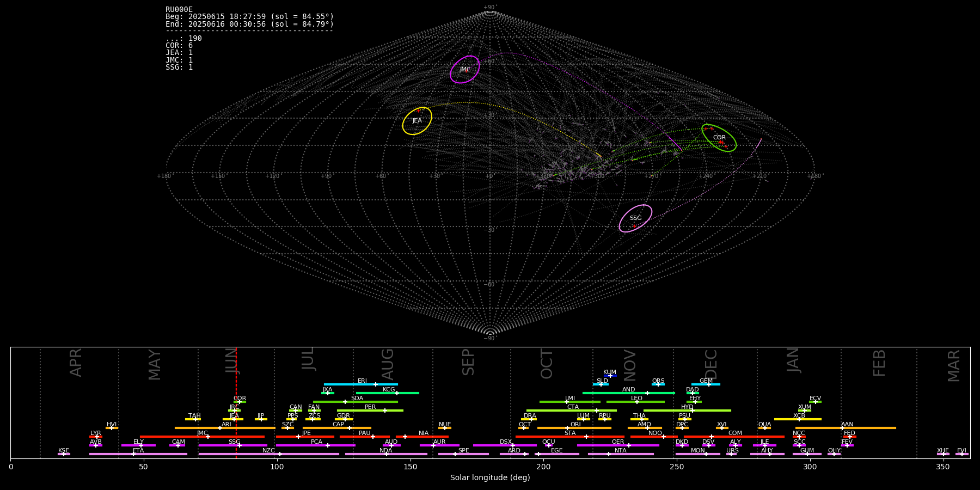Image resolution: width=980 pixels, height=490 pixels.
Task: Click the XHE shower label in timeline
Action: (x=943, y=451)
